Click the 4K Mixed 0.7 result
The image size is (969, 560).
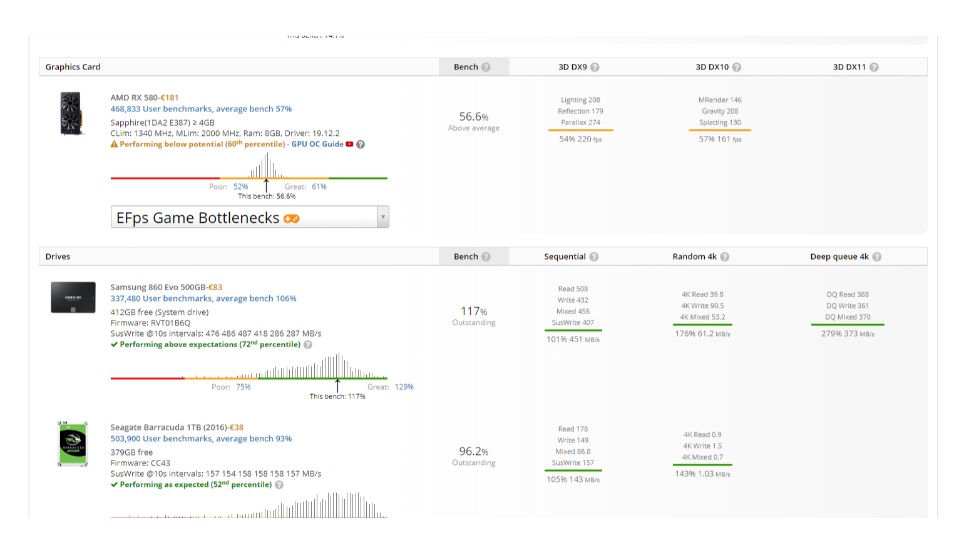point(702,457)
